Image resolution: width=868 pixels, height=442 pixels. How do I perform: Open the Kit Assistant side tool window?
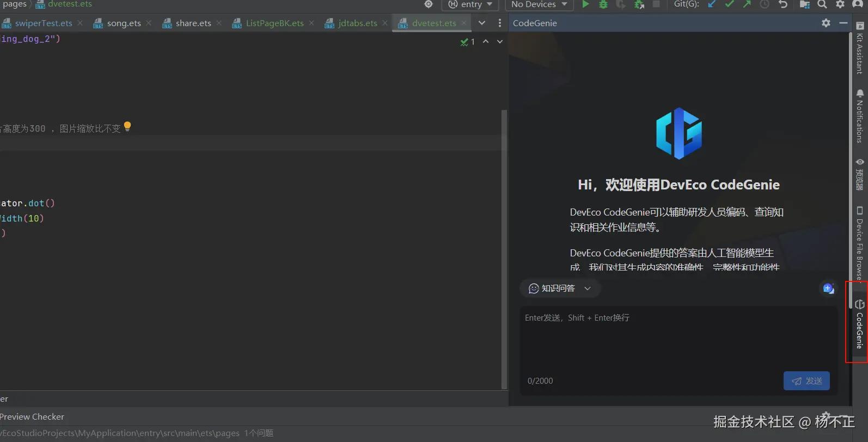pyautogui.click(x=860, y=48)
